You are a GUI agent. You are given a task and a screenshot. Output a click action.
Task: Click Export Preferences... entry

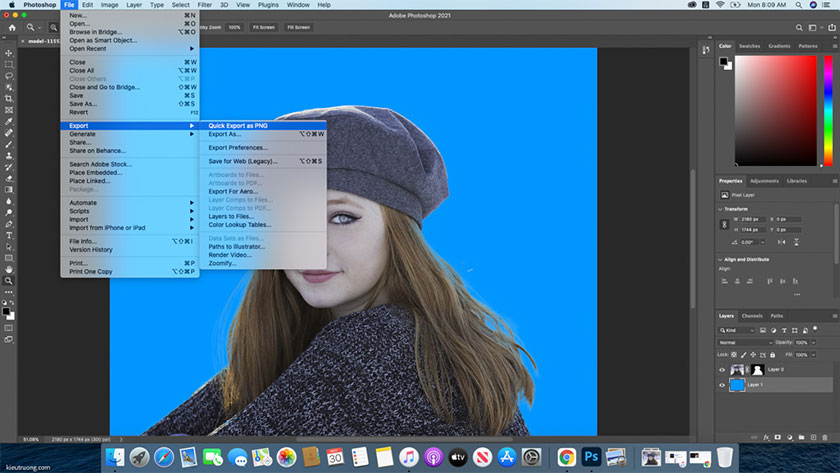(263, 147)
